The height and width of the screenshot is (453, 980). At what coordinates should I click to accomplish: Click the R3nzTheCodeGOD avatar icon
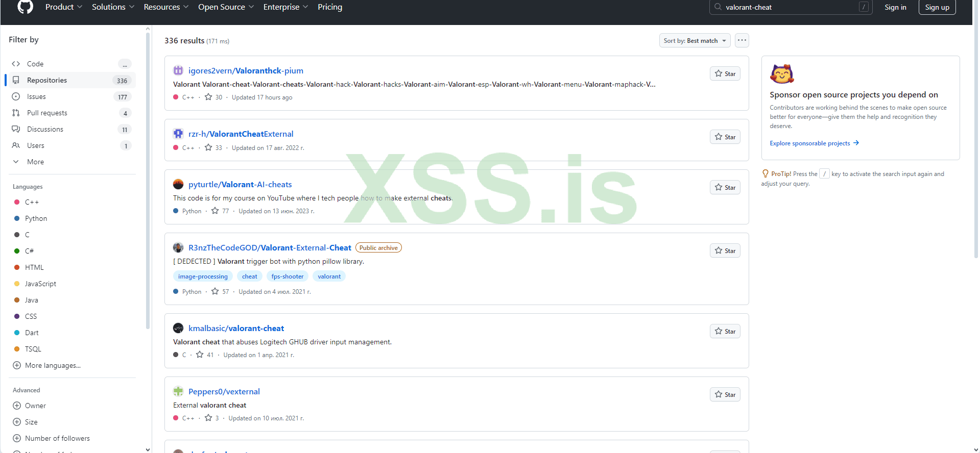(x=178, y=247)
